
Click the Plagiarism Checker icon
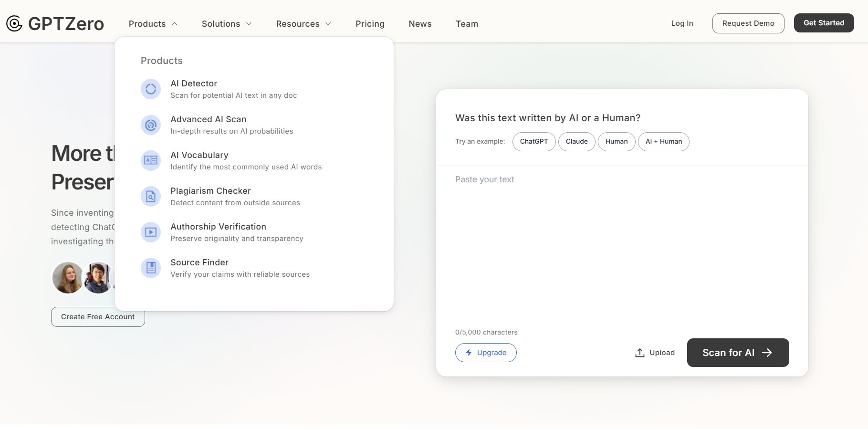click(x=151, y=196)
